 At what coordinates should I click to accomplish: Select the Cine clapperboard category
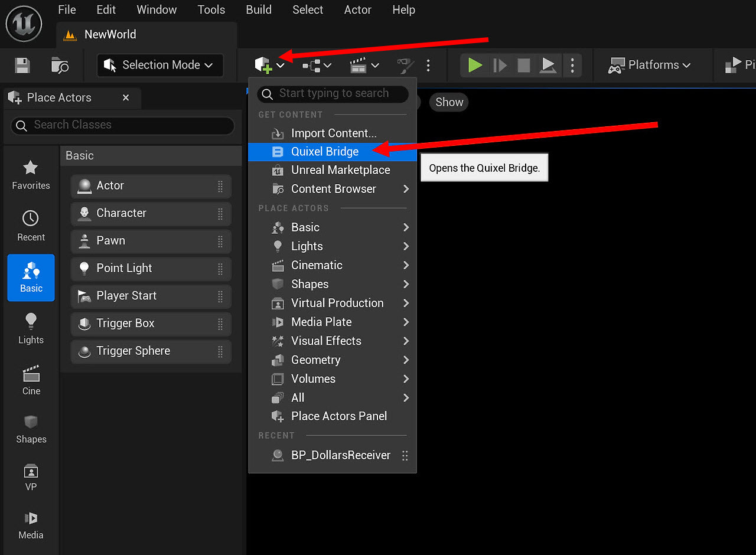point(31,381)
